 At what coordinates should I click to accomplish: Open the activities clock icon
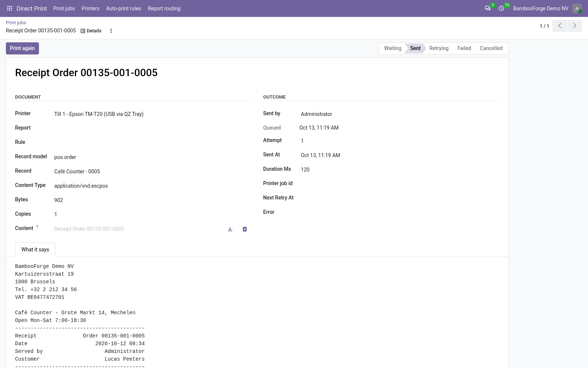pos(501,8)
